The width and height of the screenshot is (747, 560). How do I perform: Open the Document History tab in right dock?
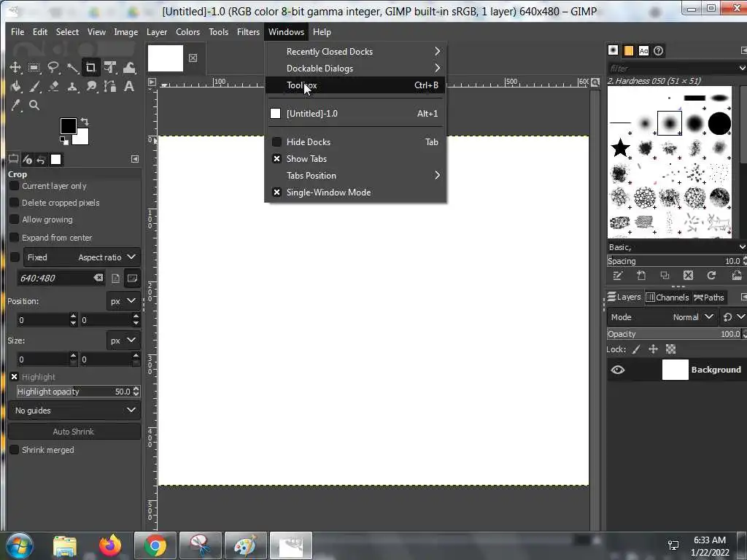(659, 50)
